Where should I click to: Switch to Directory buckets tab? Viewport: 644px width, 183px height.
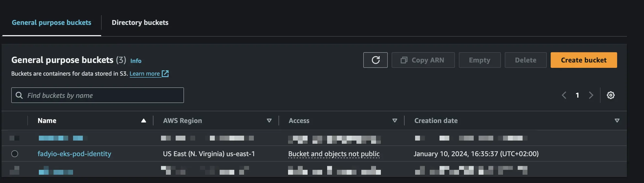(140, 22)
